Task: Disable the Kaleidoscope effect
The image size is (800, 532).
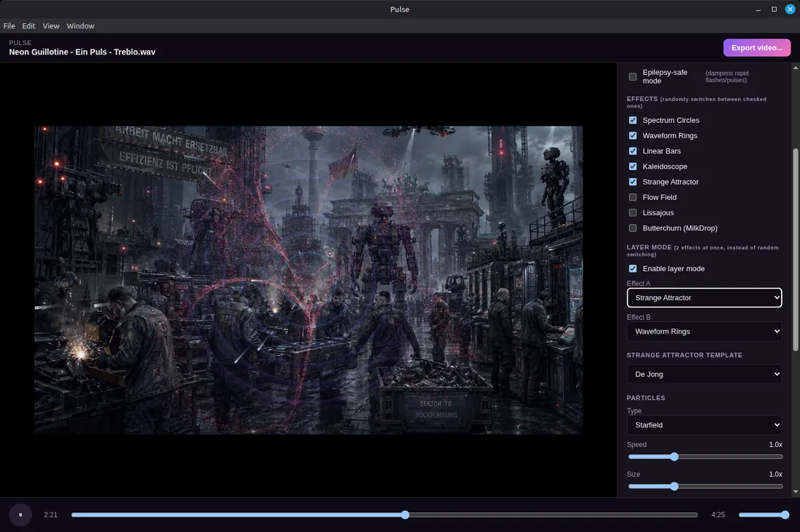Action: (633, 166)
